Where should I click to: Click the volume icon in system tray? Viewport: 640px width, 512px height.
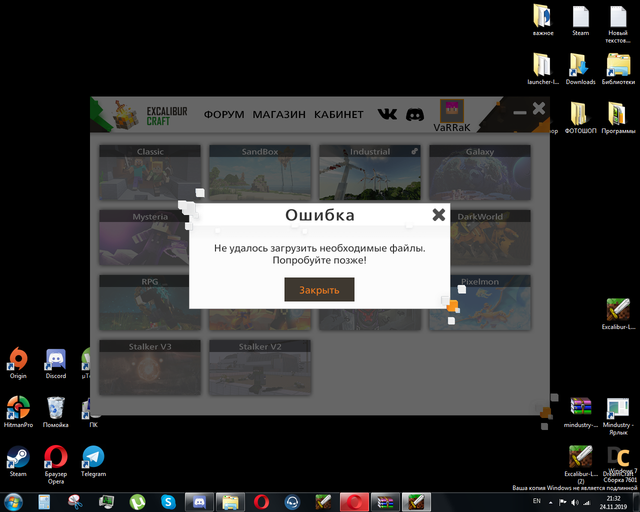(x=575, y=502)
